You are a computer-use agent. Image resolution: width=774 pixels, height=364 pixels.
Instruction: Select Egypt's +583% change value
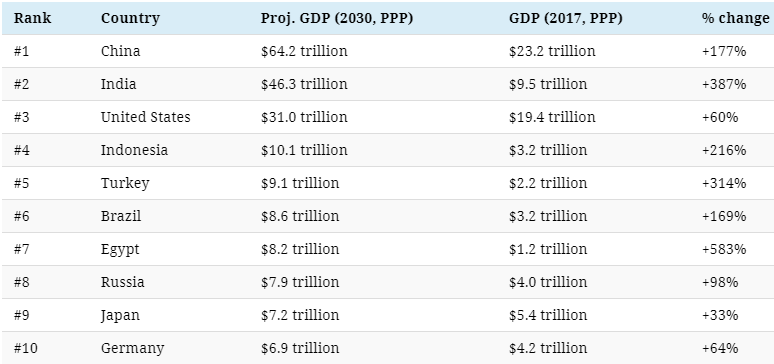tap(724, 249)
